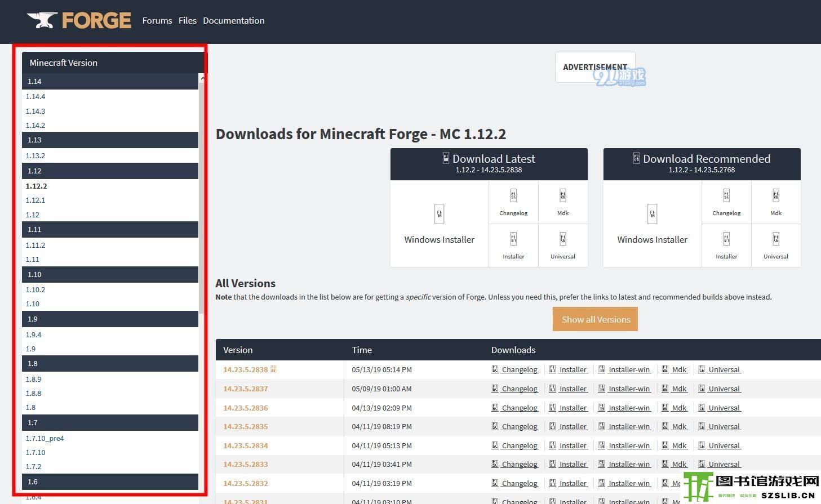Click Universal icon under Download Recommended
821x504 pixels.
click(x=776, y=239)
